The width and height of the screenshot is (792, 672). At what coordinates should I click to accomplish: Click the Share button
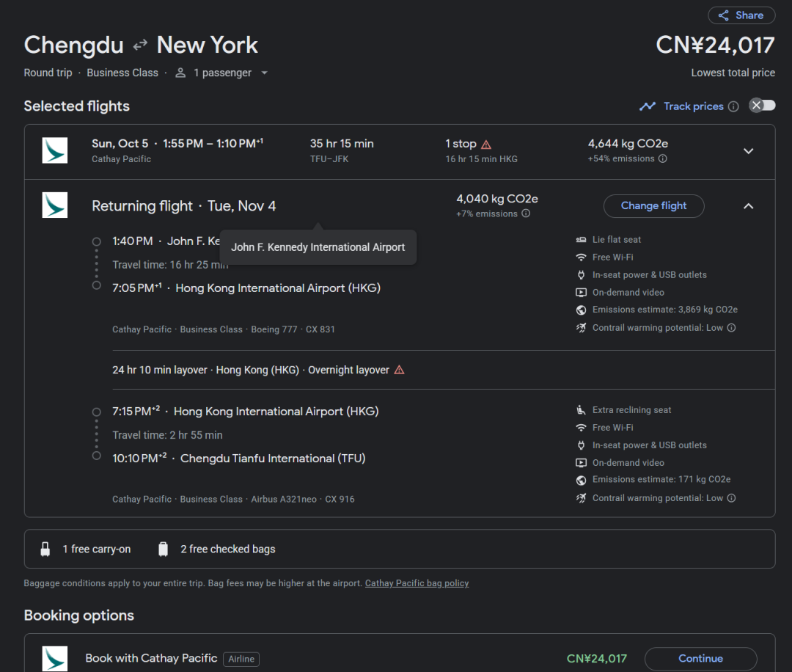point(741,15)
